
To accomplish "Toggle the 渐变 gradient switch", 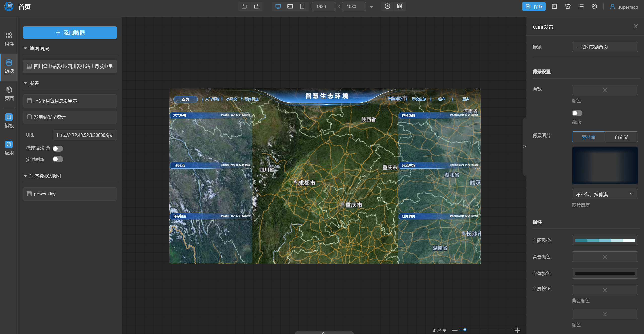I will pos(577,113).
